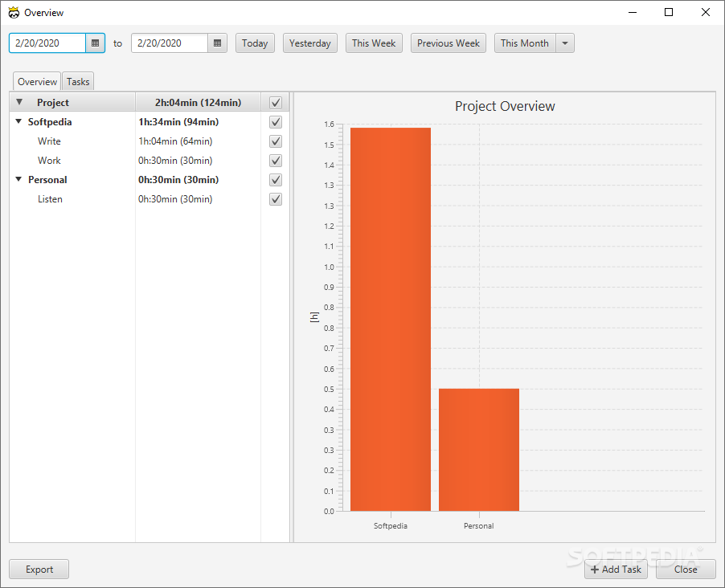
Task: Click the Softpedia axis label
Action: tap(391, 526)
